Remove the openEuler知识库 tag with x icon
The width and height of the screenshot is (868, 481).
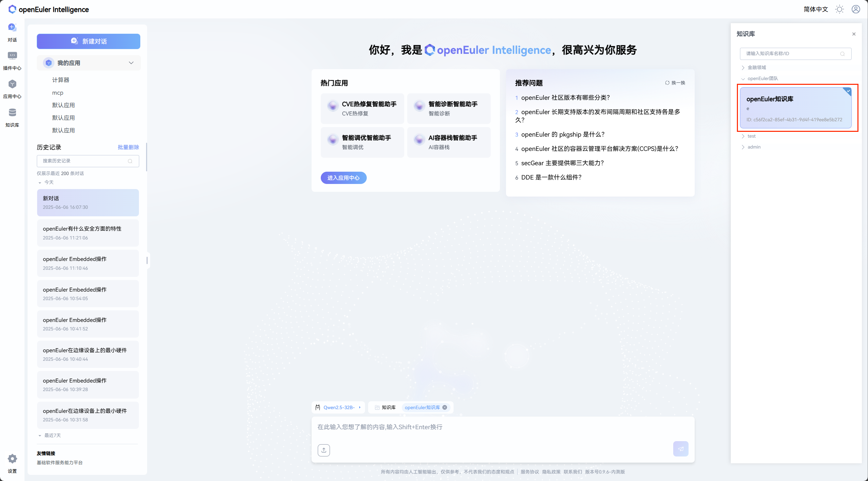pos(445,407)
